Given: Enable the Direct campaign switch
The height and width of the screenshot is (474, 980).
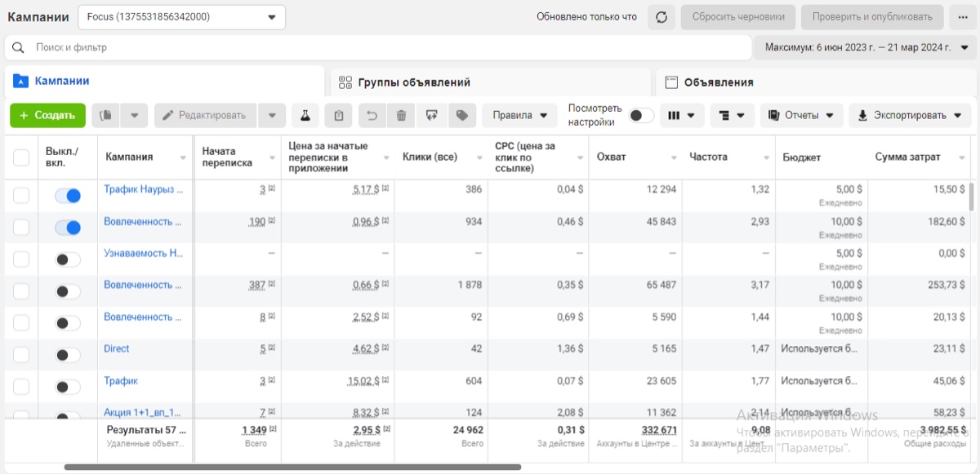Looking at the screenshot, I should tap(68, 355).
